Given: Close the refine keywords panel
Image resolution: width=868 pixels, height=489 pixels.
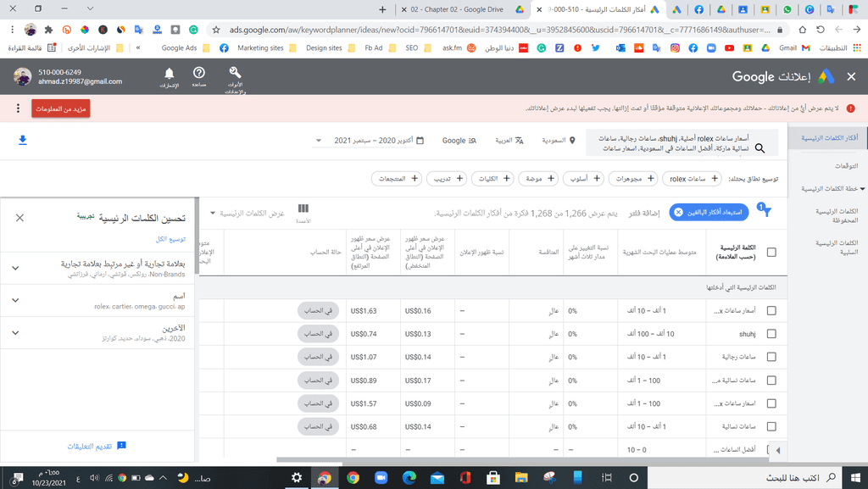Looking at the screenshot, I should coord(20,218).
